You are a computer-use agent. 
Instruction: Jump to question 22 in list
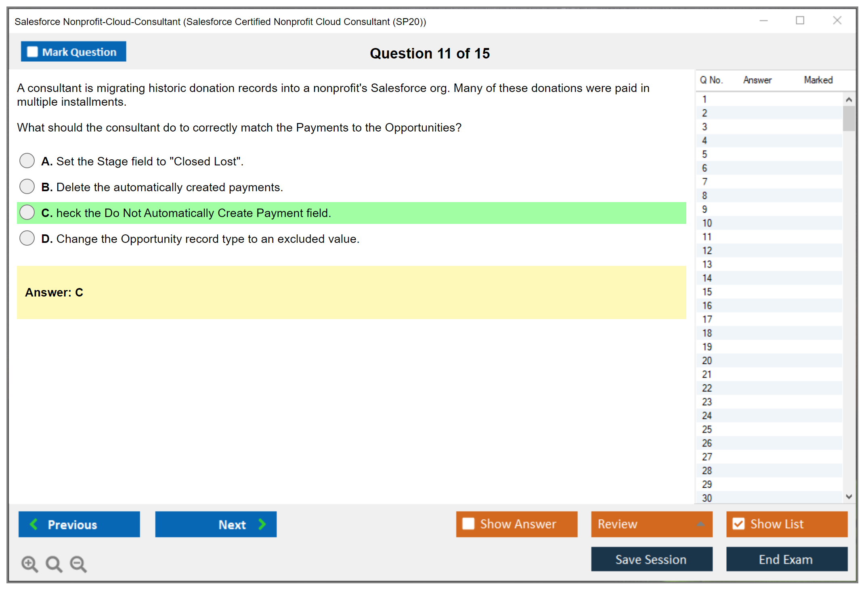tap(707, 388)
